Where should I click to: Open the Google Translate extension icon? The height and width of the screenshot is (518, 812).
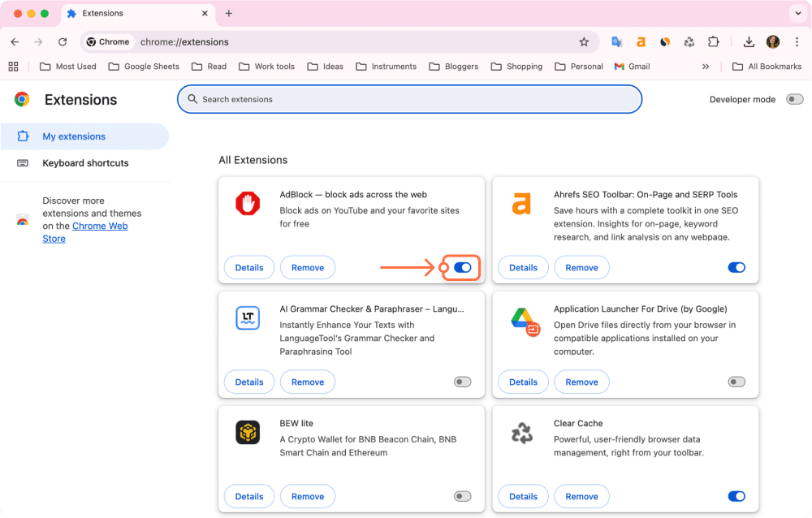click(617, 42)
